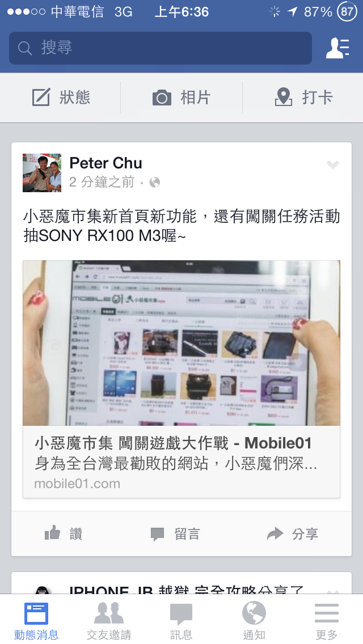The width and height of the screenshot is (363, 644).
Task: Tap the location pin icon for 打卡
Action: click(x=283, y=98)
